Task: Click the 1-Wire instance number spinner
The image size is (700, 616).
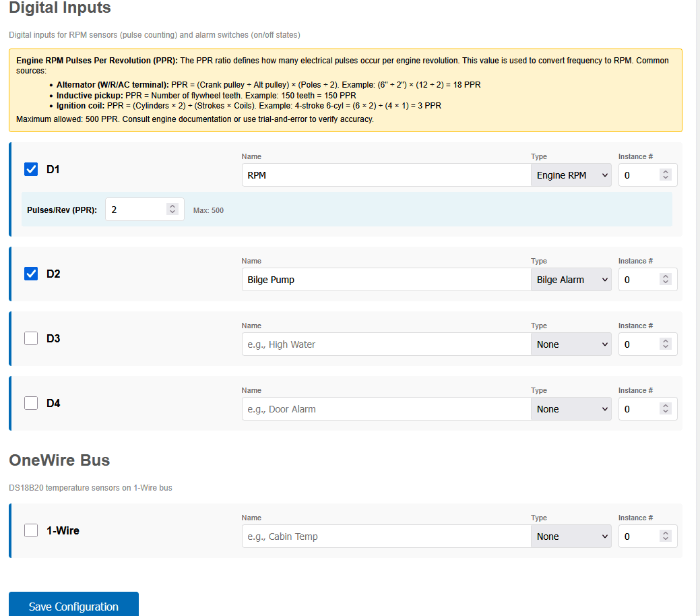Action: 666,536
